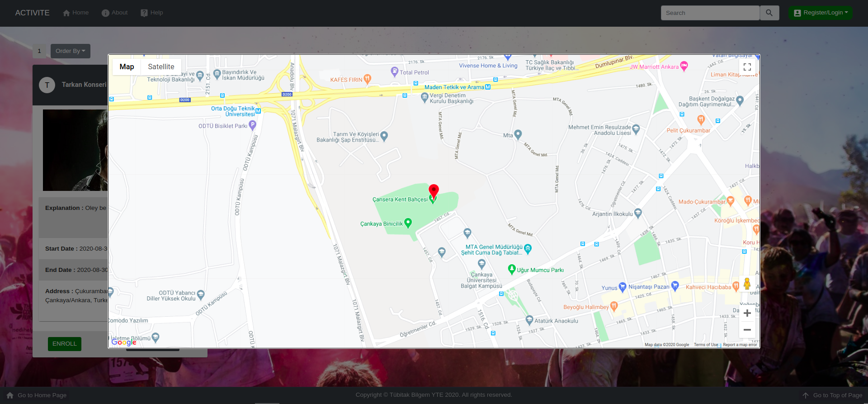Click the T avatar on event card

[x=47, y=85]
